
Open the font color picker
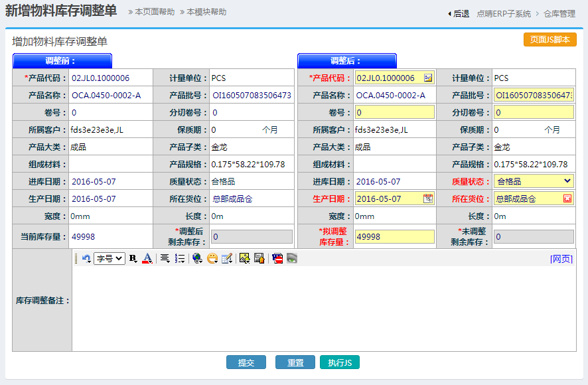(x=147, y=259)
